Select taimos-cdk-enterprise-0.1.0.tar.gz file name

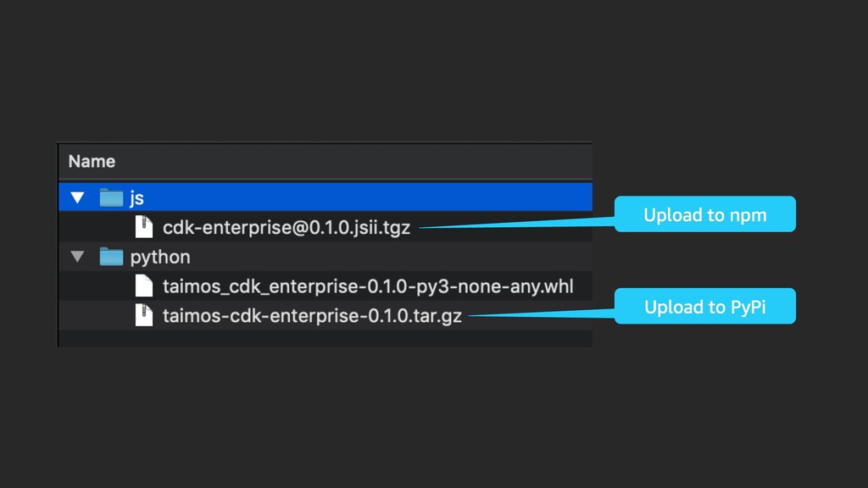[312, 316]
